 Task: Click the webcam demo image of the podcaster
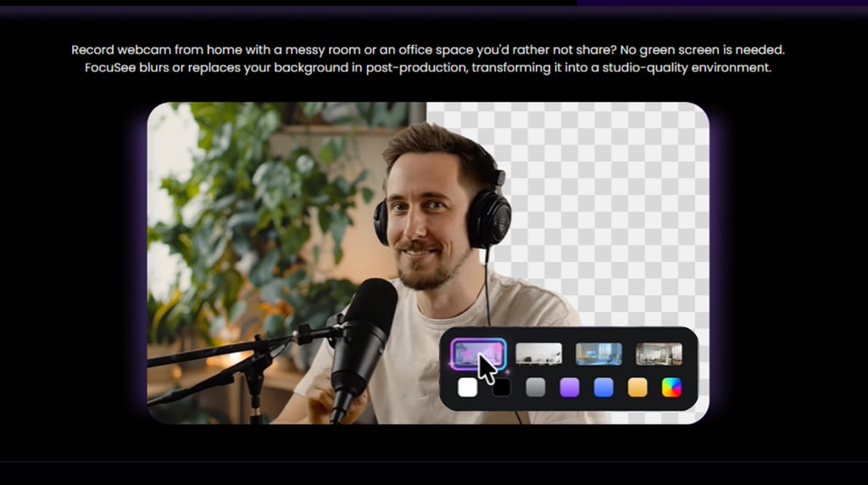click(428, 263)
